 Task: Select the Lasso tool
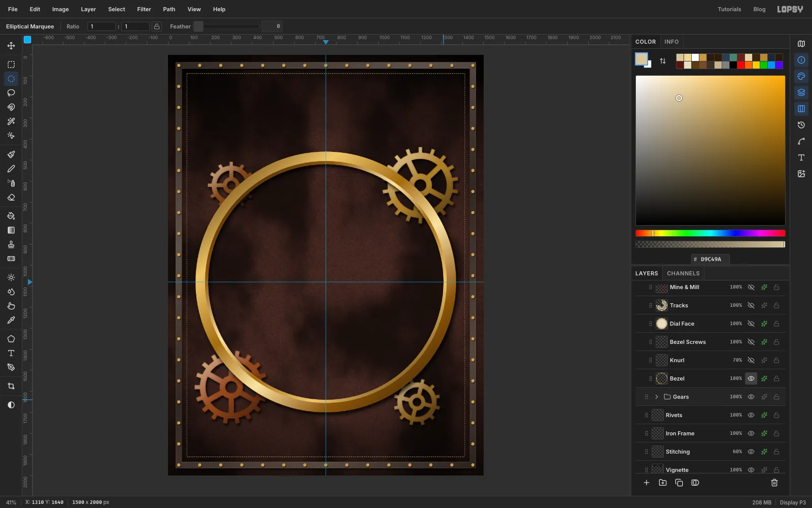click(11, 93)
